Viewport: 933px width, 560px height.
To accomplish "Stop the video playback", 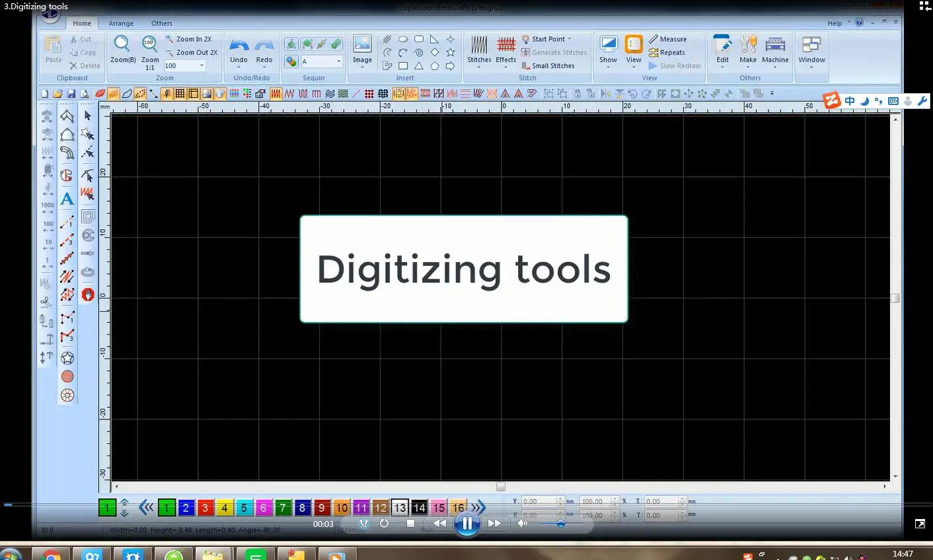I will (x=410, y=524).
